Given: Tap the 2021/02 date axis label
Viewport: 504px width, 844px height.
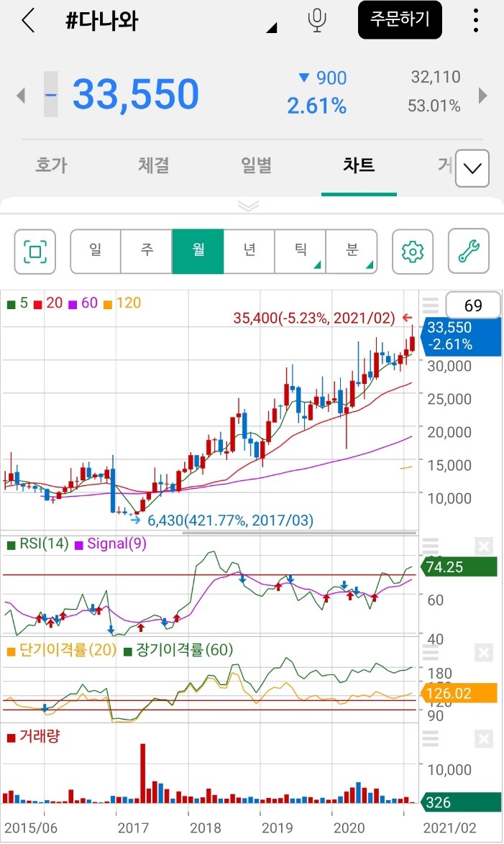Looking at the screenshot, I should click(449, 827).
